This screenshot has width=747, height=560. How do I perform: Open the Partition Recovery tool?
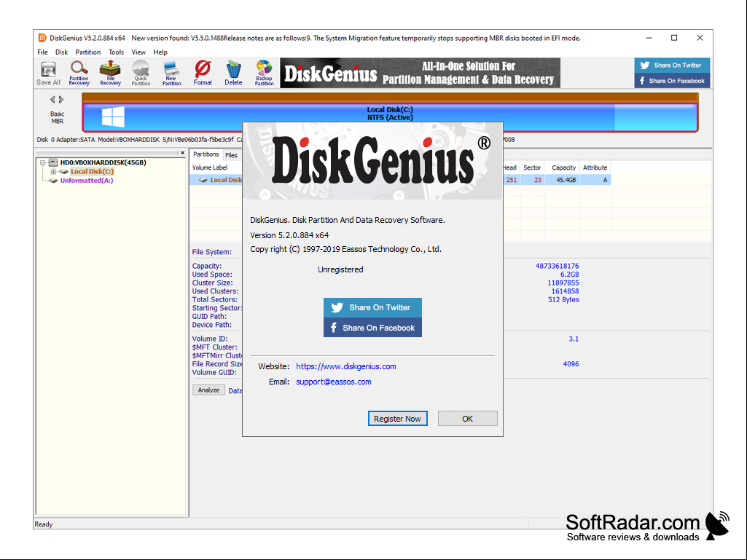pos(79,74)
